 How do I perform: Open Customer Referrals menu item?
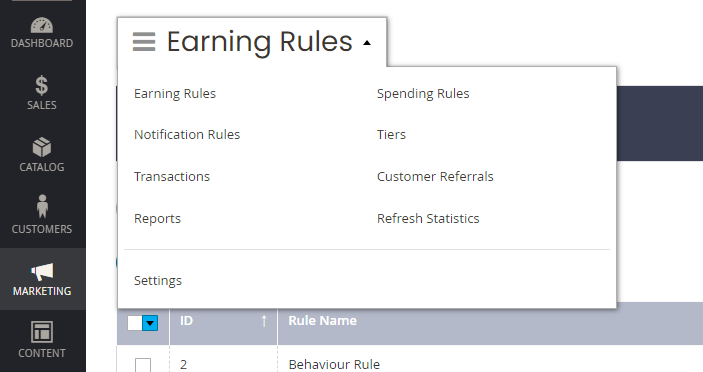pyautogui.click(x=435, y=177)
